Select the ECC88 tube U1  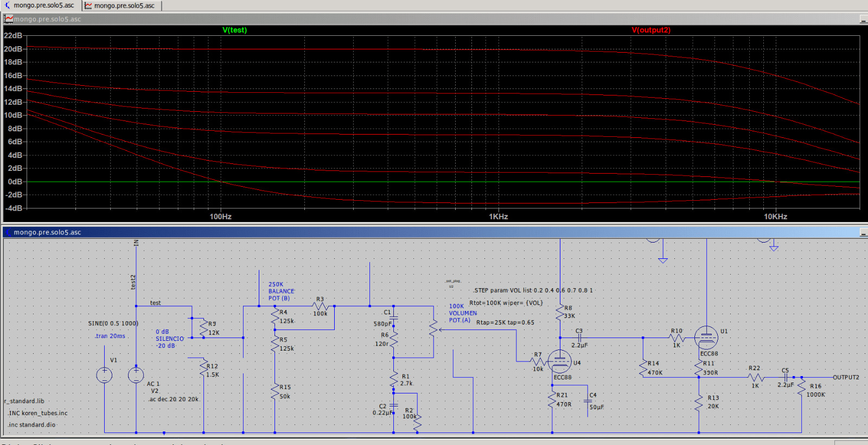(706, 338)
